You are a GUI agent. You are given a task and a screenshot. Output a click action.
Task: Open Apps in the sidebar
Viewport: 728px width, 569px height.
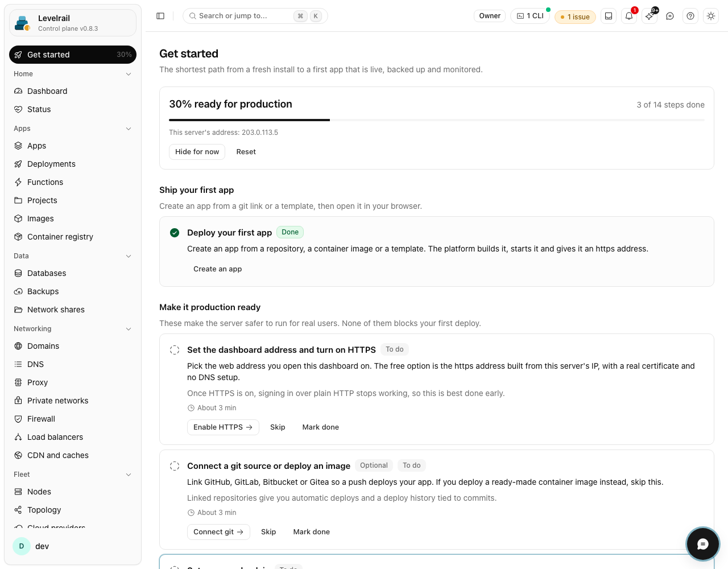pyautogui.click(x=73, y=146)
